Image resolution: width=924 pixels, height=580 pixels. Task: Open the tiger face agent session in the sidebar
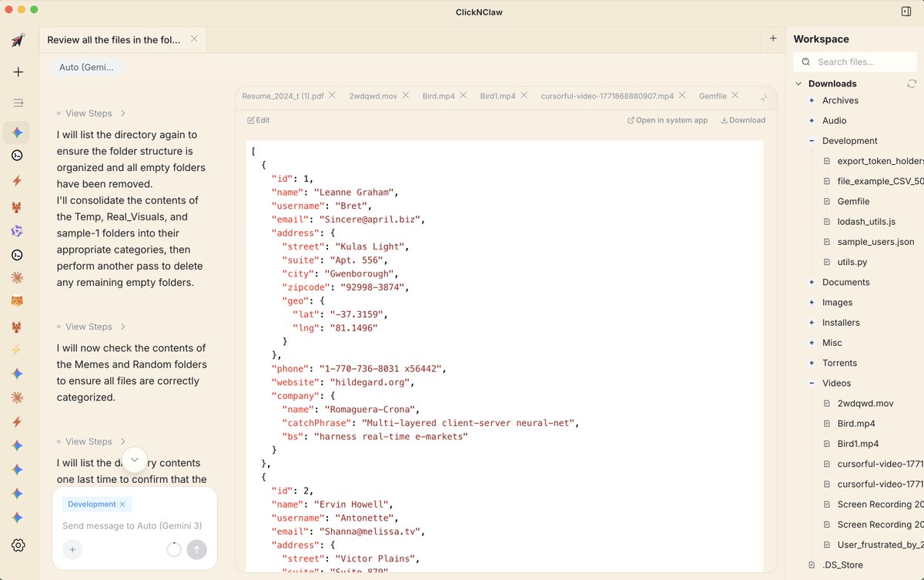(x=17, y=301)
